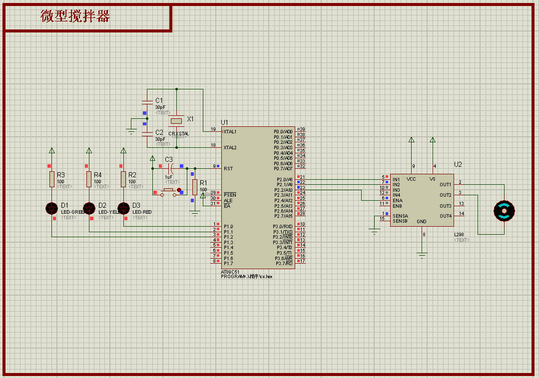This screenshot has width=539, height=378.
Task: Click the reset push button switch
Action: point(168,192)
